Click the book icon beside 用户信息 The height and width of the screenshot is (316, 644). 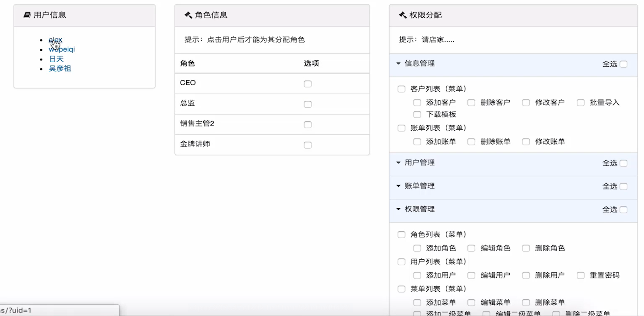pyautogui.click(x=27, y=15)
